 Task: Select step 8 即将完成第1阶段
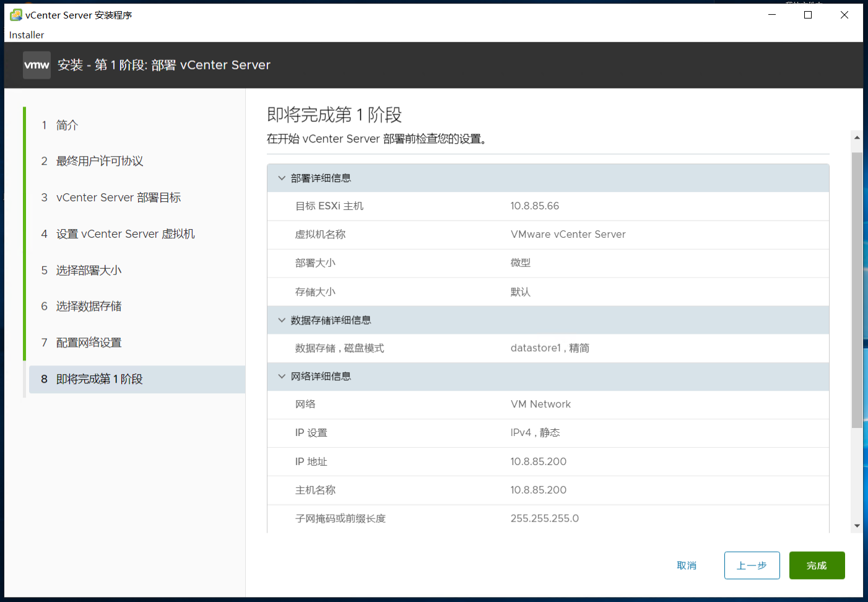click(x=99, y=378)
